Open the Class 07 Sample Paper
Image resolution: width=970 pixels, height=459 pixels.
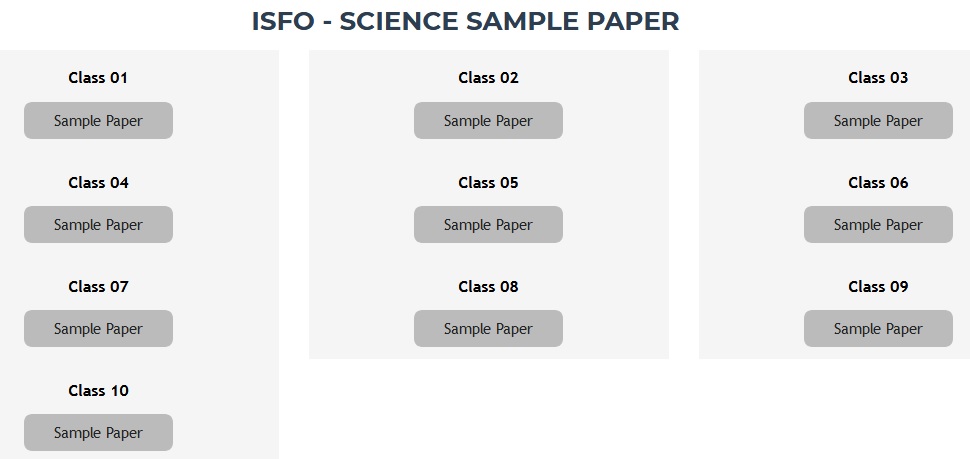(x=98, y=328)
